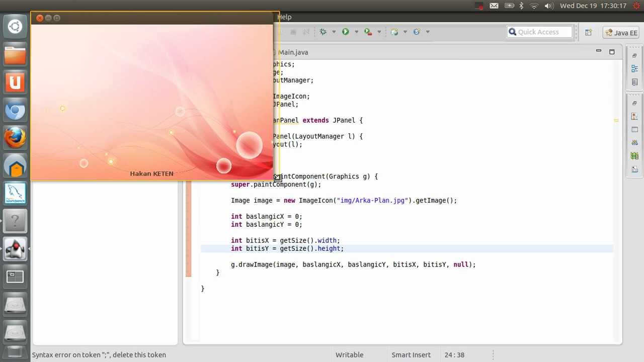Image resolution: width=644 pixels, height=362 pixels.
Task: Click the Syntax error status bar message
Action: click(x=99, y=354)
